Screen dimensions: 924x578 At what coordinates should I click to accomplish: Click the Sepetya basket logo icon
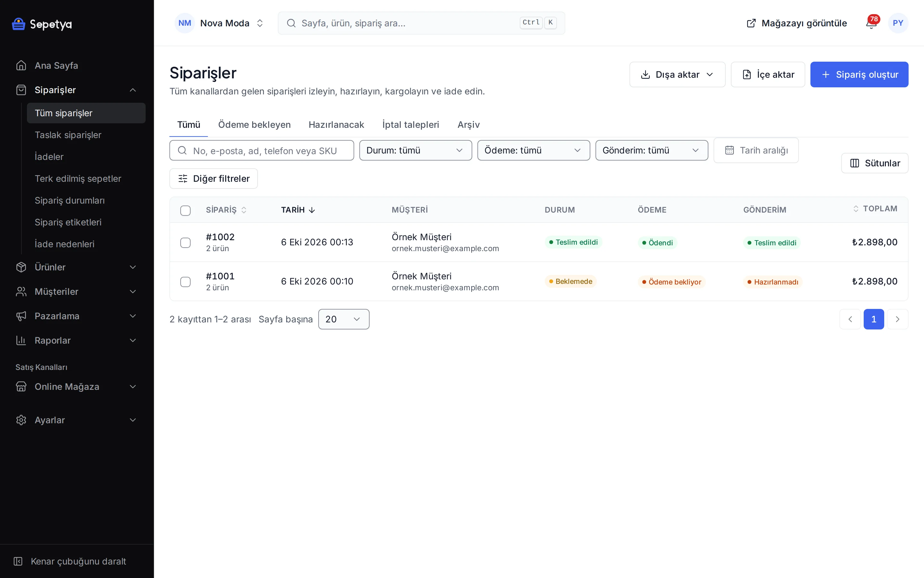(18, 24)
